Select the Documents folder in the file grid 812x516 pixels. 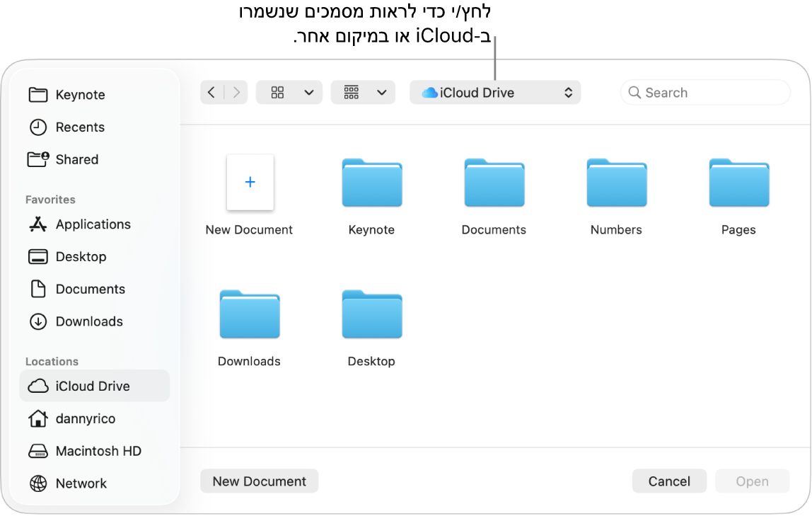click(x=494, y=183)
